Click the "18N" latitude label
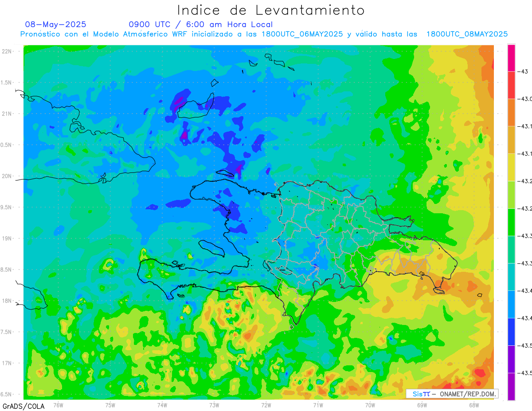 tap(7, 301)
